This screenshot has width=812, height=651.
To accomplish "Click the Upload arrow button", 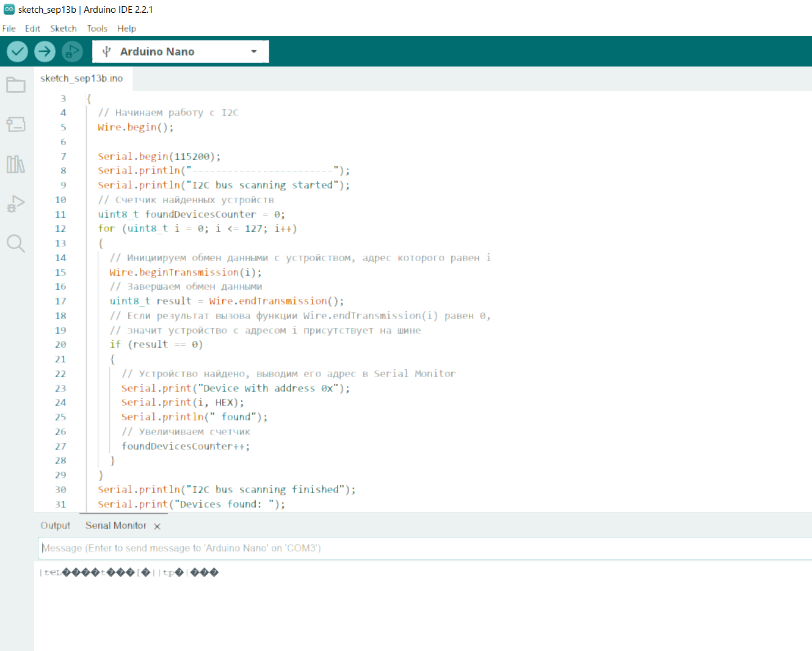I will coord(45,51).
